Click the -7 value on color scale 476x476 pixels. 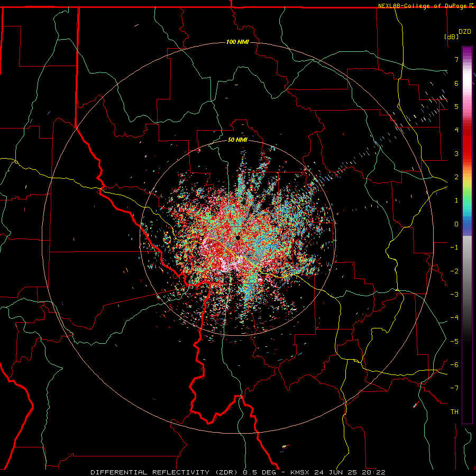pyautogui.click(x=454, y=388)
